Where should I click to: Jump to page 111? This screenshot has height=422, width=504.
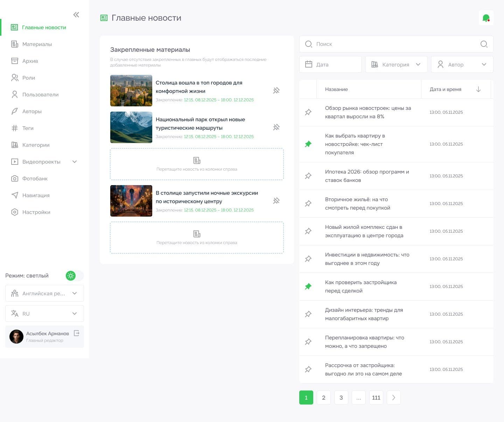point(376,398)
